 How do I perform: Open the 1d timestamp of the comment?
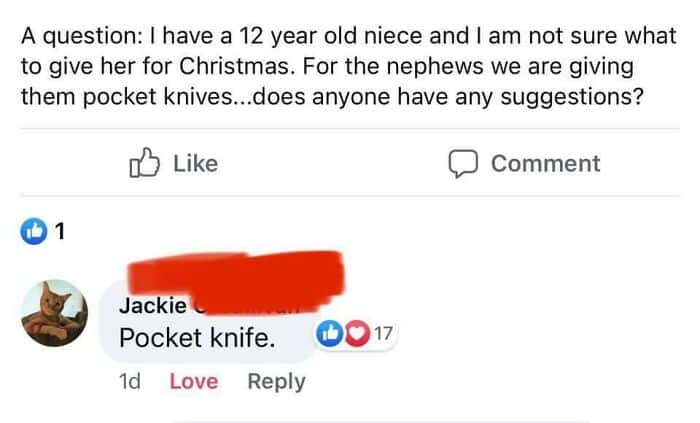(130, 382)
